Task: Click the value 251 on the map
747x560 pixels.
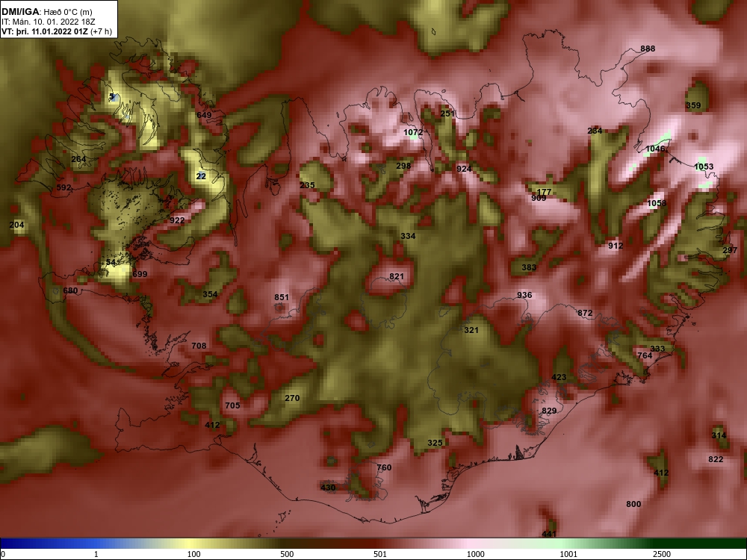Action: (x=447, y=113)
